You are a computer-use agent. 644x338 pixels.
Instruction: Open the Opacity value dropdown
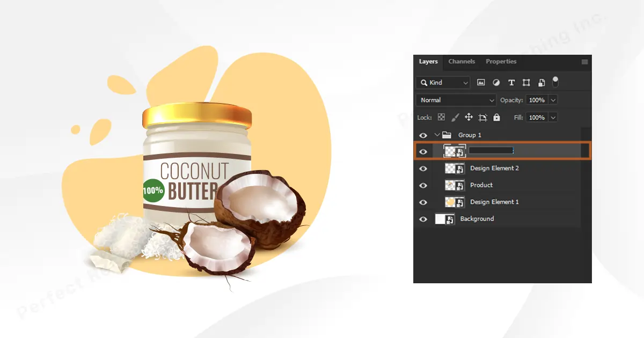tap(553, 100)
